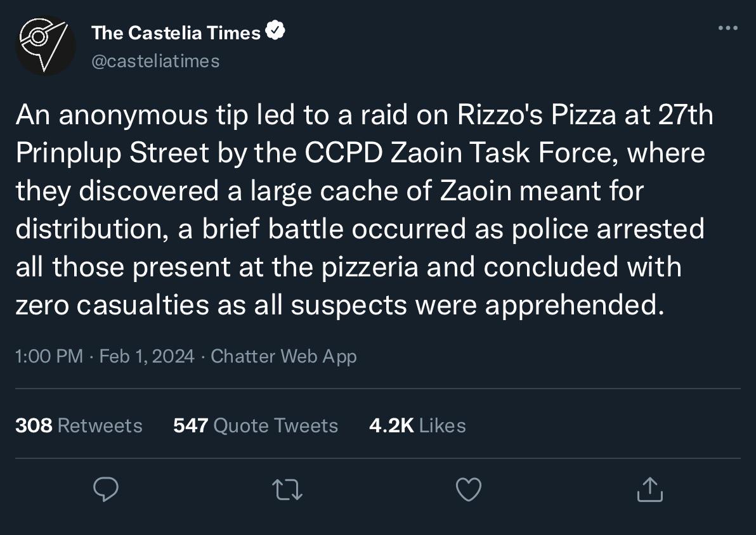Screen dimensions: 756x535
Task: View the 308 Retweets list
Action: click(79, 425)
